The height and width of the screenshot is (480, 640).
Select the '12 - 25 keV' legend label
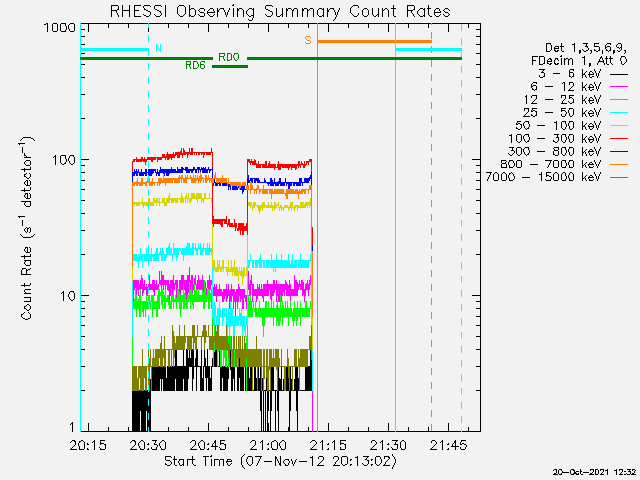[x=562, y=100]
